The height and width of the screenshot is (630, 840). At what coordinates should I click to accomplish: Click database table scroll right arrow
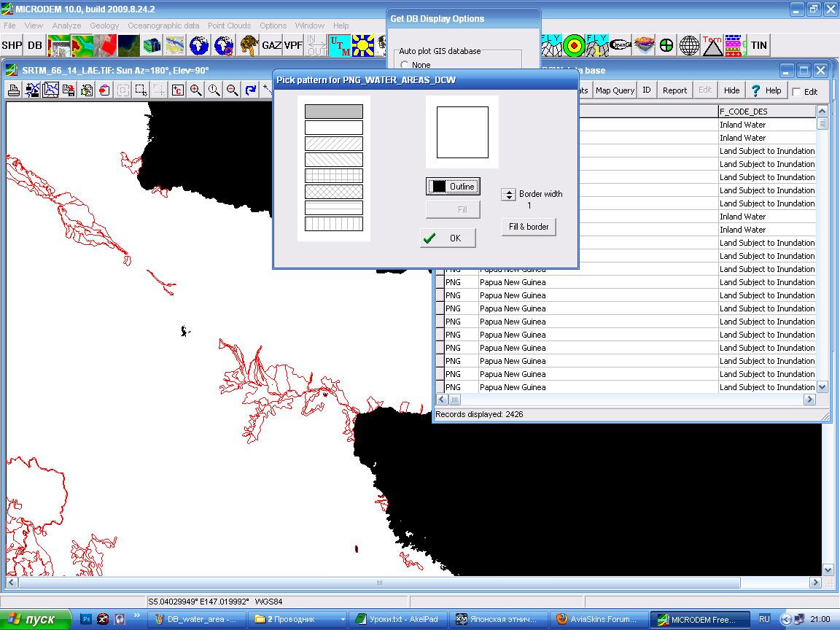[x=809, y=400]
